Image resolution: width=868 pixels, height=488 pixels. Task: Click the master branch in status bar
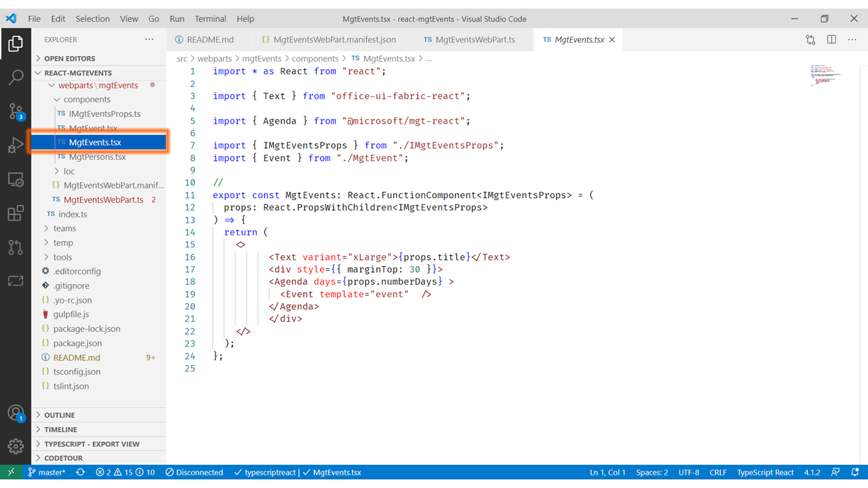(47, 473)
